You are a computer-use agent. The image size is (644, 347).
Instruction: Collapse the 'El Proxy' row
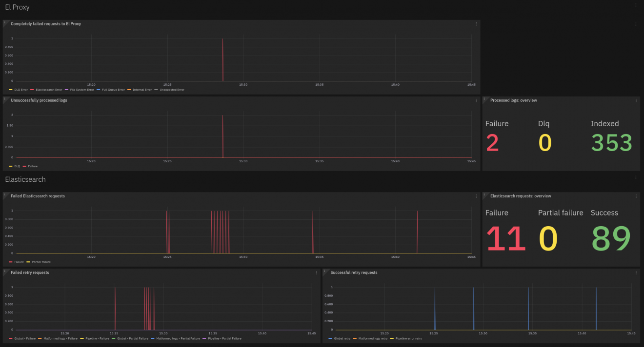pyautogui.click(x=17, y=7)
